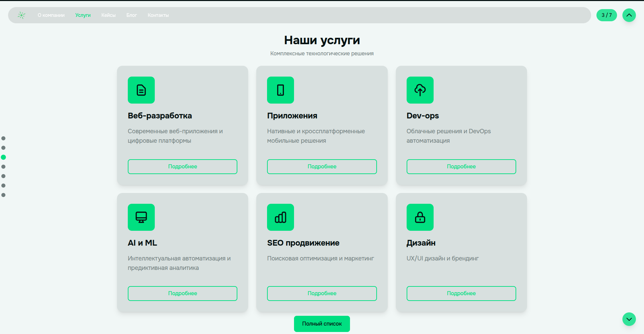Click the cloud upload icon above Dev-ops
This screenshot has height=334, width=644.
(420, 90)
